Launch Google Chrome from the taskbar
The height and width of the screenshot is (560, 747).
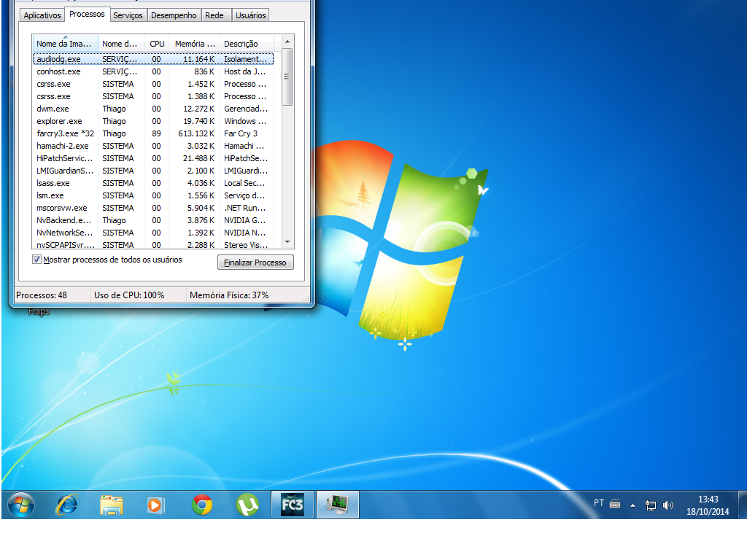(x=202, y=505)
